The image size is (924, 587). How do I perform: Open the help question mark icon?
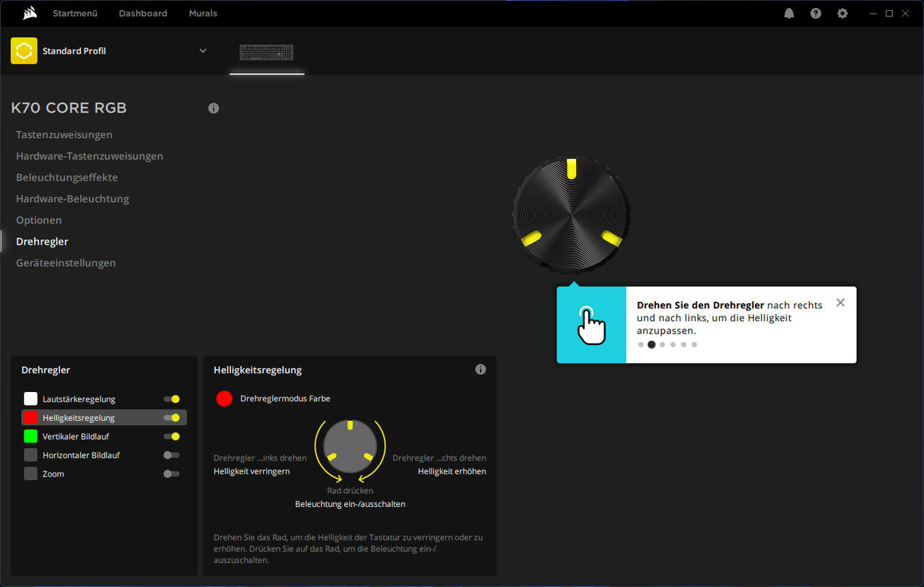tap(816, 13)
